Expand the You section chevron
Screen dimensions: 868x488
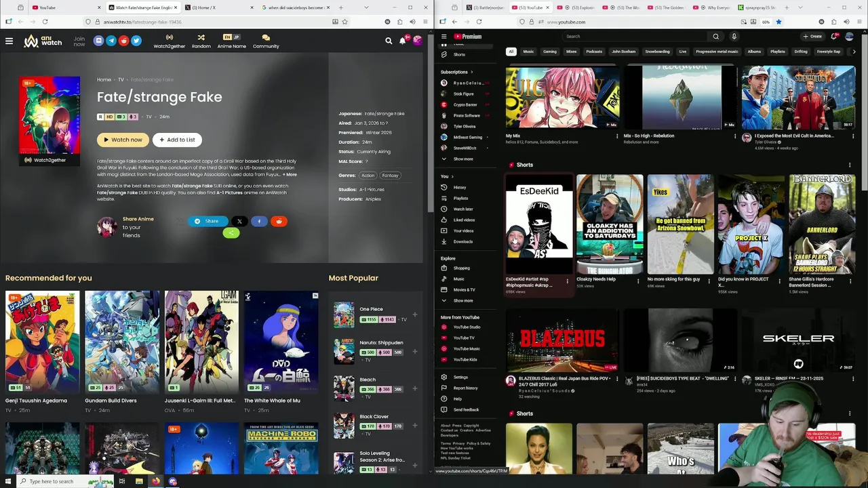click(452, 176)
